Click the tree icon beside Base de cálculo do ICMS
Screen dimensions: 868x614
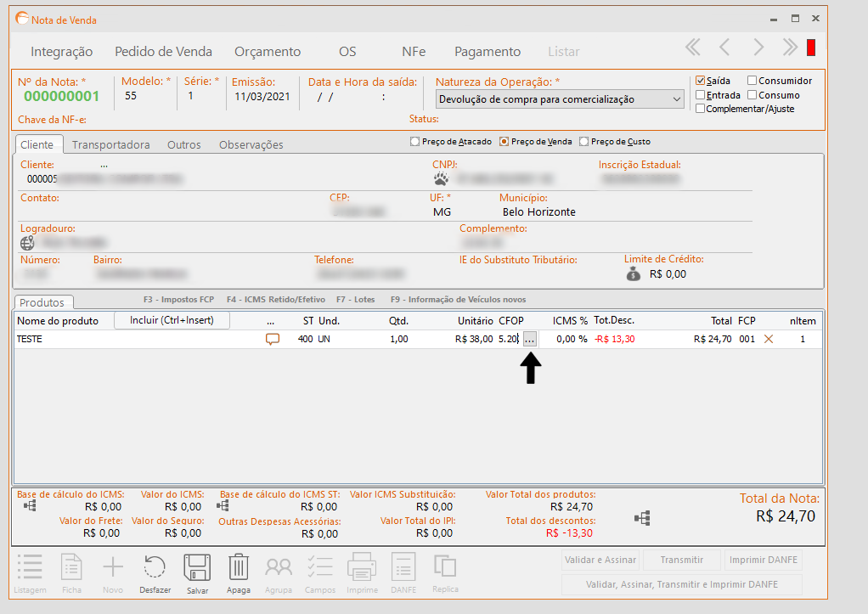click(30, 505)
